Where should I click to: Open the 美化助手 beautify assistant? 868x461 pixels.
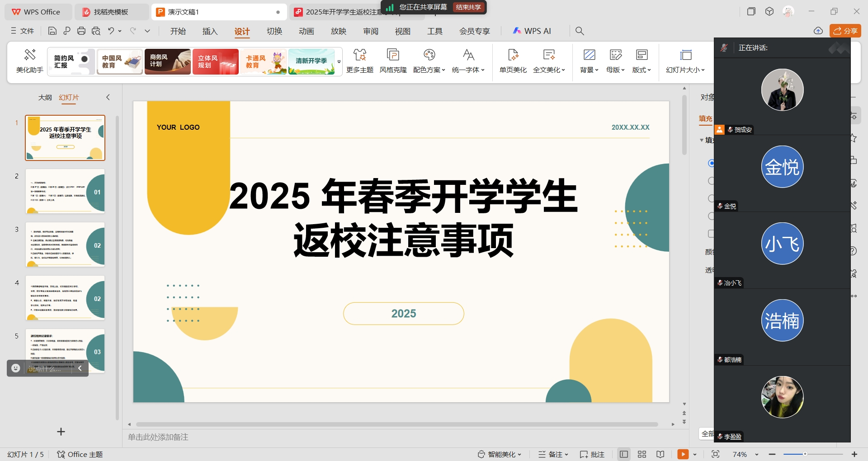pos(30,61)
